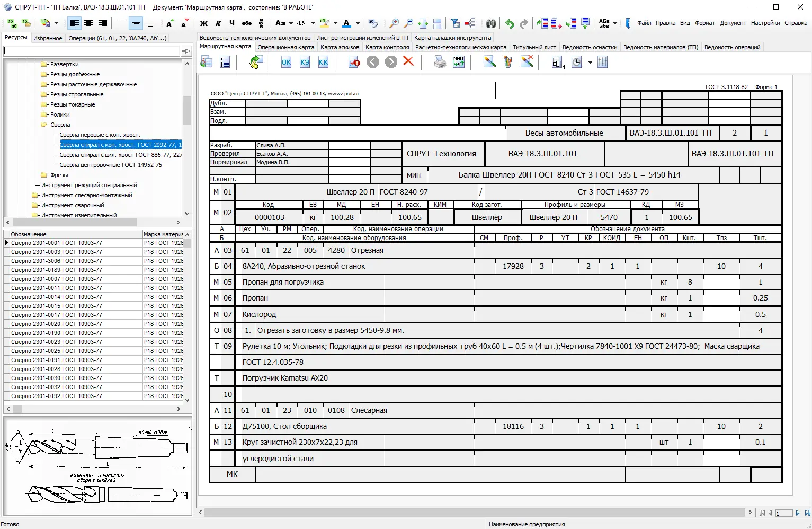Zoom in with the magnifier plus icon
Image resolution: width=812 pixels, height=529 pixels.
click(x=394, y=23)
